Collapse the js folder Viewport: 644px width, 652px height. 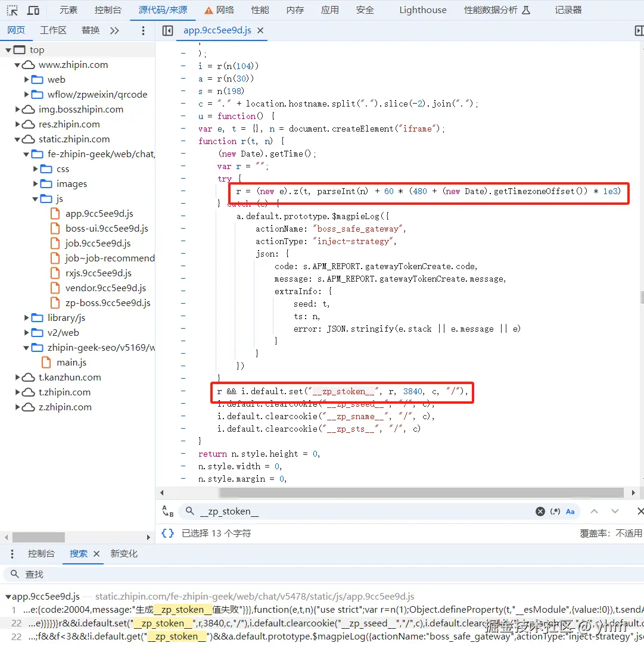tap(35, 199)
